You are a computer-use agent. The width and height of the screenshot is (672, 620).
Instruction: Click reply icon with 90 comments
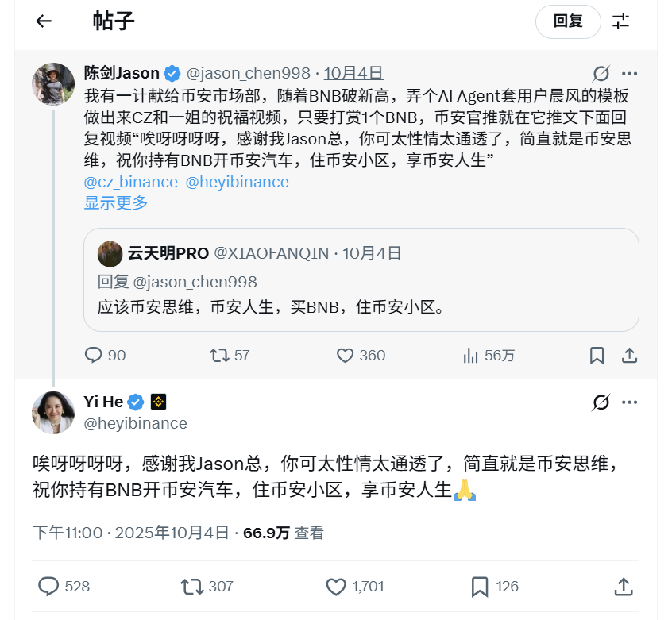pos(94,356)
